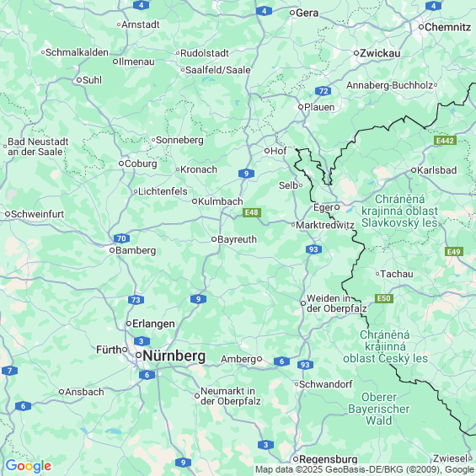
Task: Select the Bayreuth city label
Action: tap(237, 239)
